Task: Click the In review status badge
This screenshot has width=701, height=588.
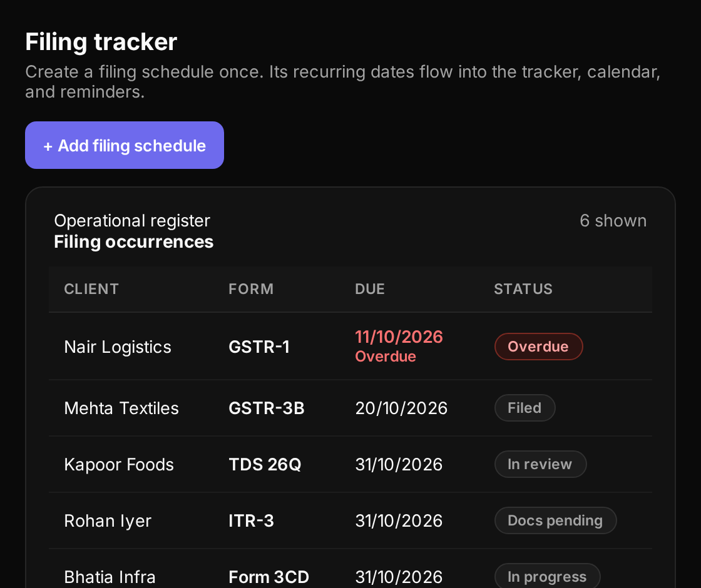Action: point(540,464)
